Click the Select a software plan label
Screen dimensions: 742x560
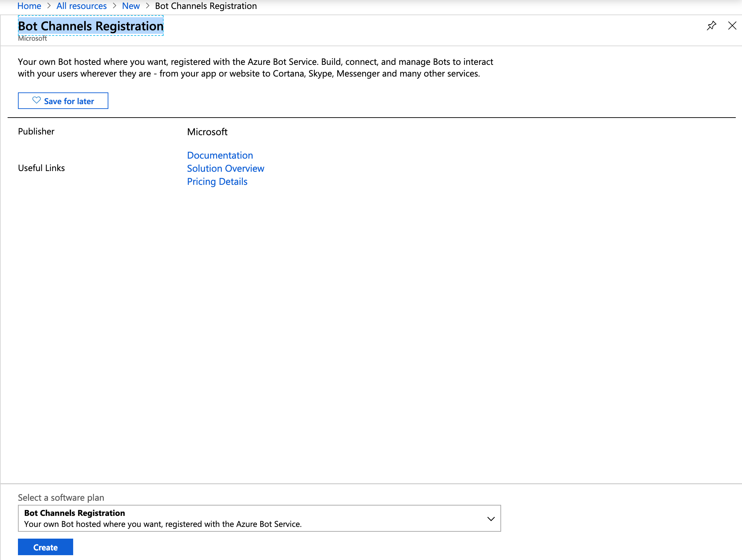coord(61,498)
